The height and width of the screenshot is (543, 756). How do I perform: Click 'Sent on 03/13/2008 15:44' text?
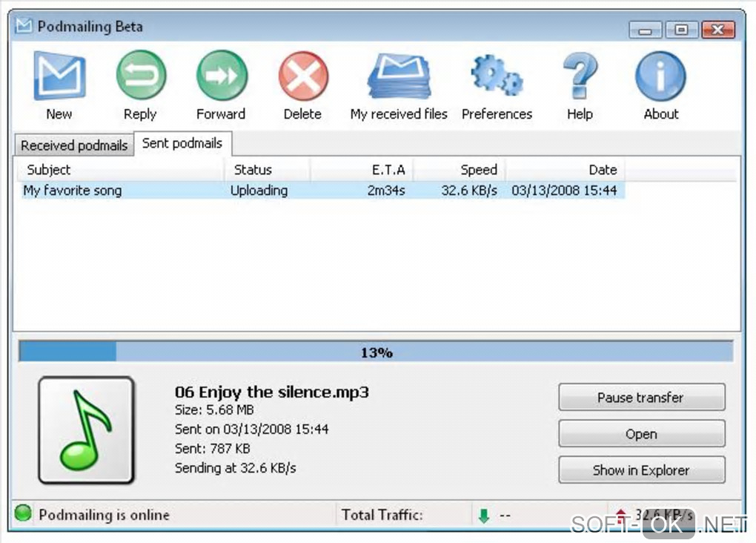[252, 429]
